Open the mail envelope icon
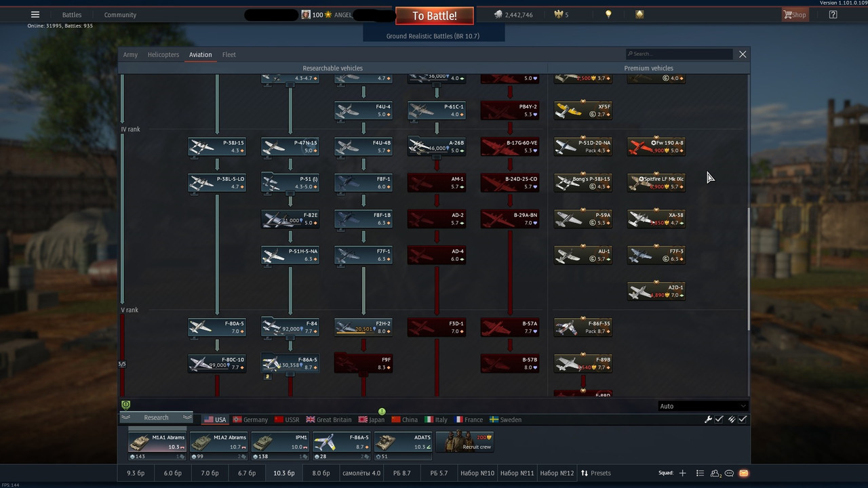 (743, 473)
